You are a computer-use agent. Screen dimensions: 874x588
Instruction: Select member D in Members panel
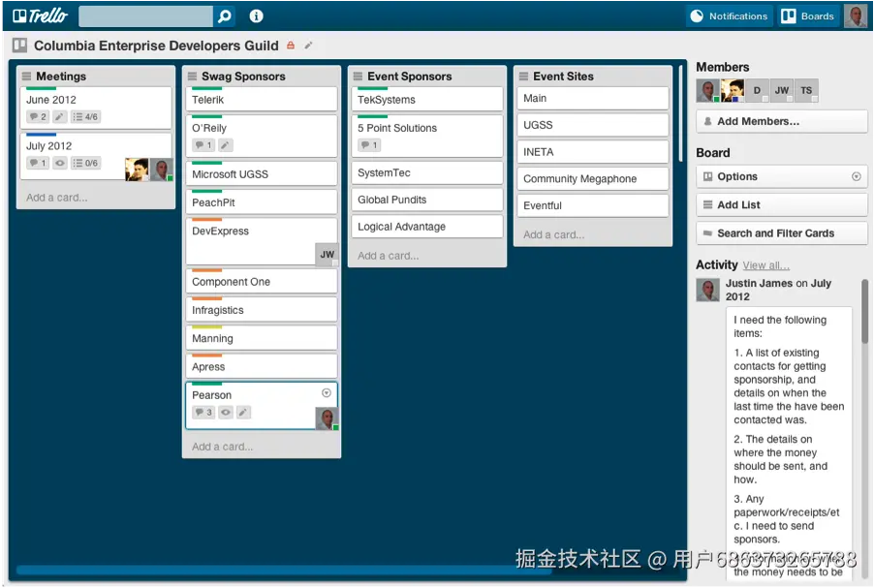[x=758, y=90]
